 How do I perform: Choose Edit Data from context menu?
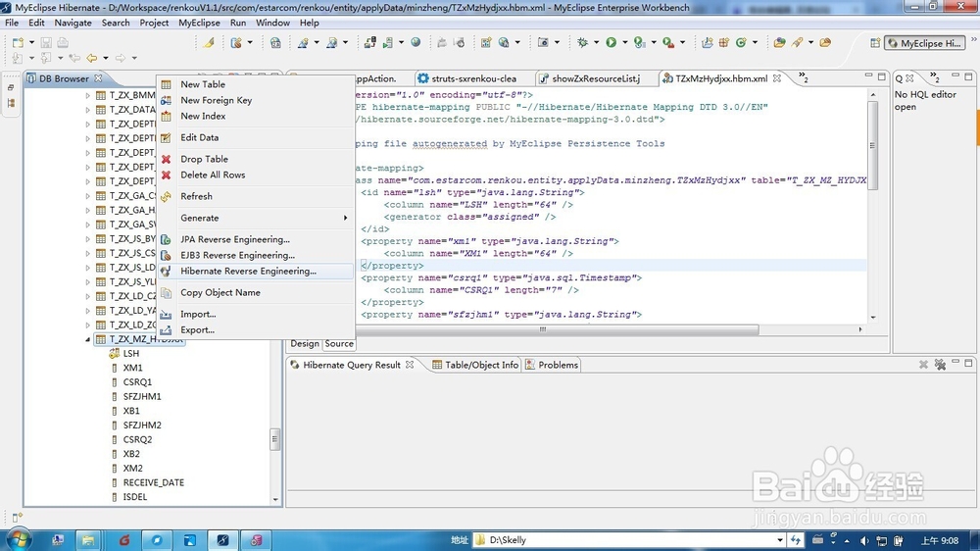point(255,137)
